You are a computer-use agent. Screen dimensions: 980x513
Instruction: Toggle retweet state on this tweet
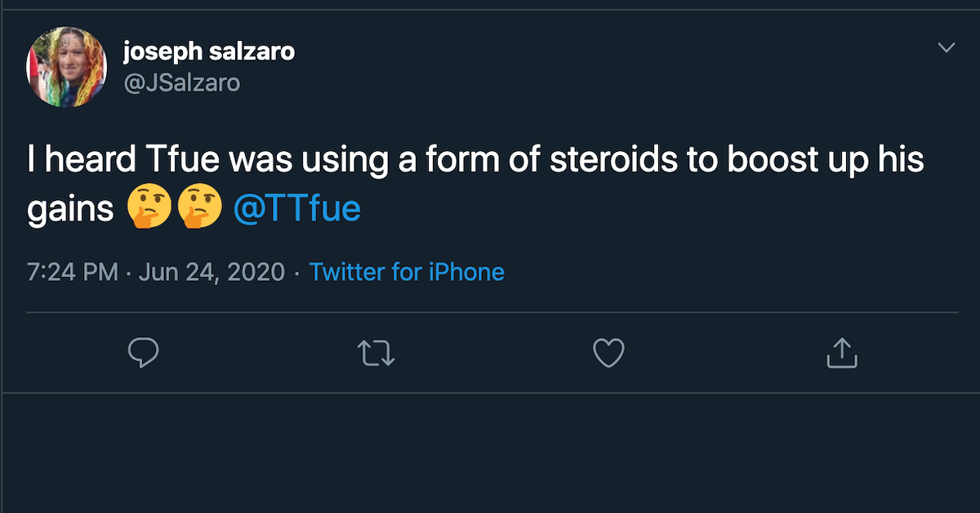(x=376, y=353)
